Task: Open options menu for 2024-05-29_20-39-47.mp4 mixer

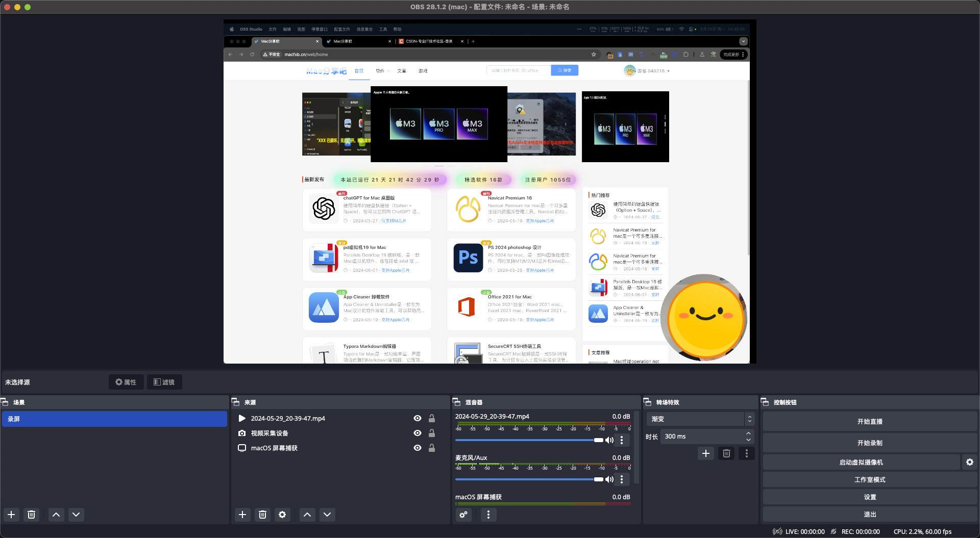Action: pyautogui.click(x=621, y=440)
